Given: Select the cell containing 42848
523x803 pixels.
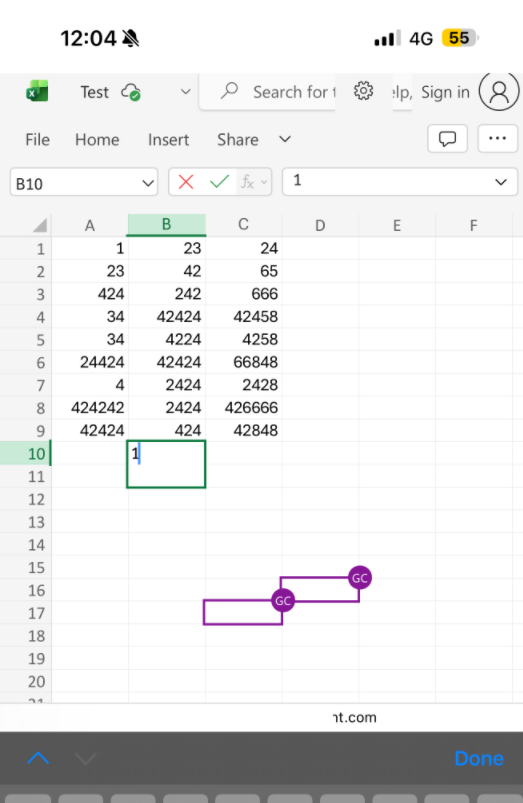Looking at the screenshot, I should pos(243,430).
